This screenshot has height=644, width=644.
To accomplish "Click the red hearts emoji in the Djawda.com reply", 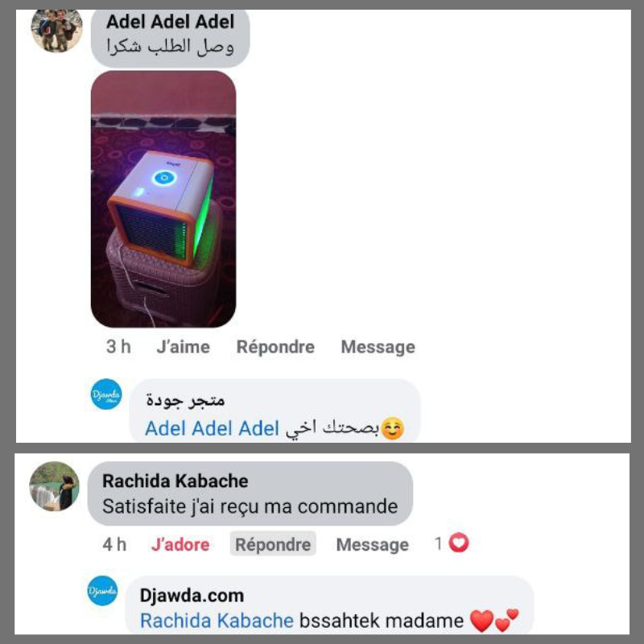I will [494, 620].
